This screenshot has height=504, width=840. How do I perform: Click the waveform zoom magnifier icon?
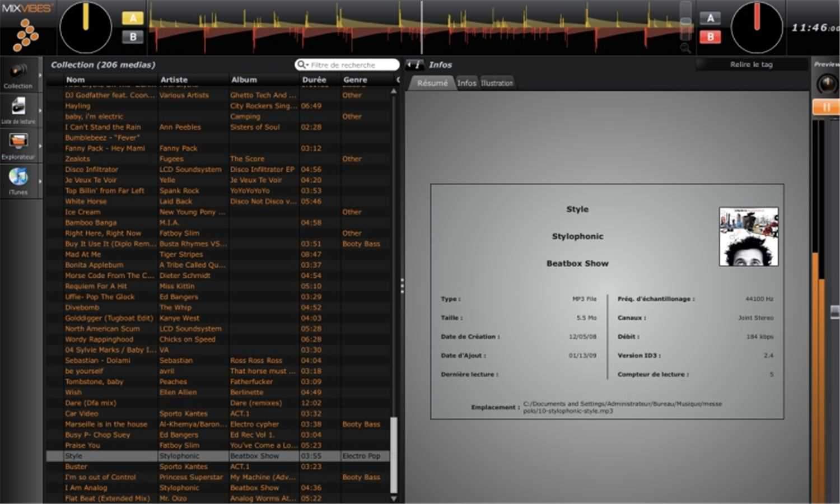tap(685, 48)
